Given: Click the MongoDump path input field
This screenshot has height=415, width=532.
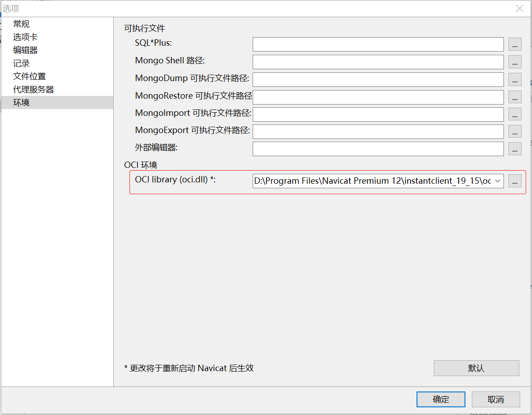Looking at the screenshot, I should (x=378, y=80).
